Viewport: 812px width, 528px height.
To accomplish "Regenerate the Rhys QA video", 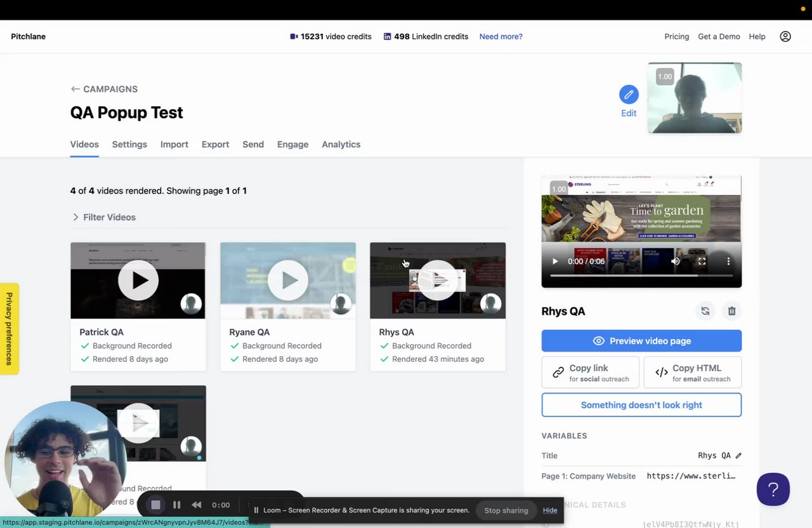I will 705,311.
